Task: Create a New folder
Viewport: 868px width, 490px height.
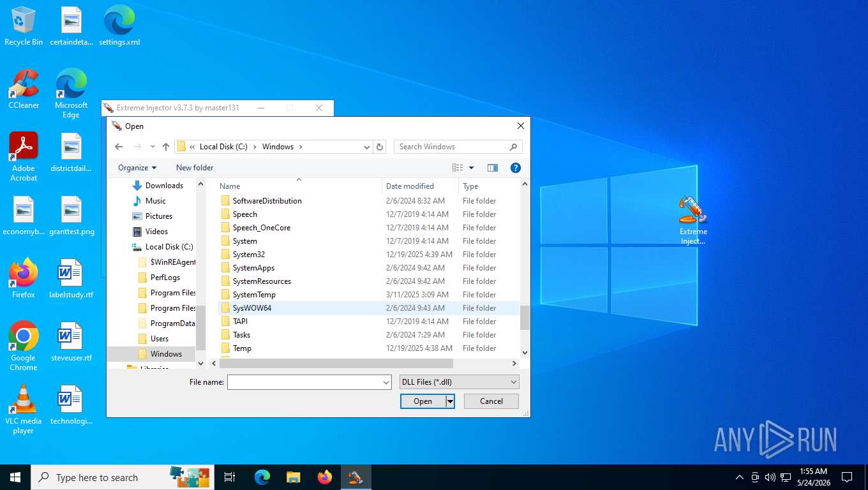Action: point(195,168)
